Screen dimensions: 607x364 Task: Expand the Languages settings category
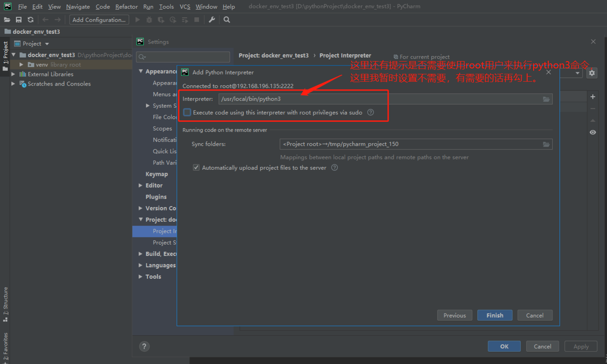tap(141, 265)
